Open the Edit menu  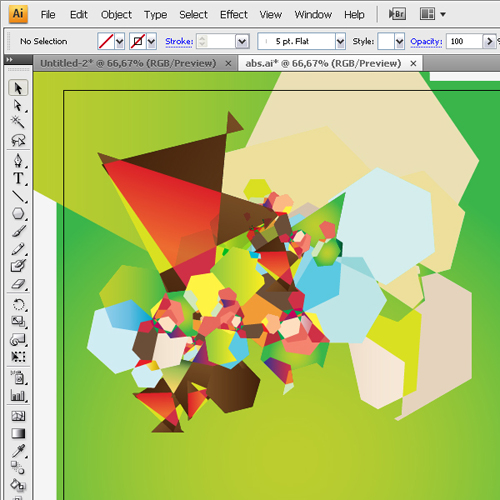[x=79, y=15]
